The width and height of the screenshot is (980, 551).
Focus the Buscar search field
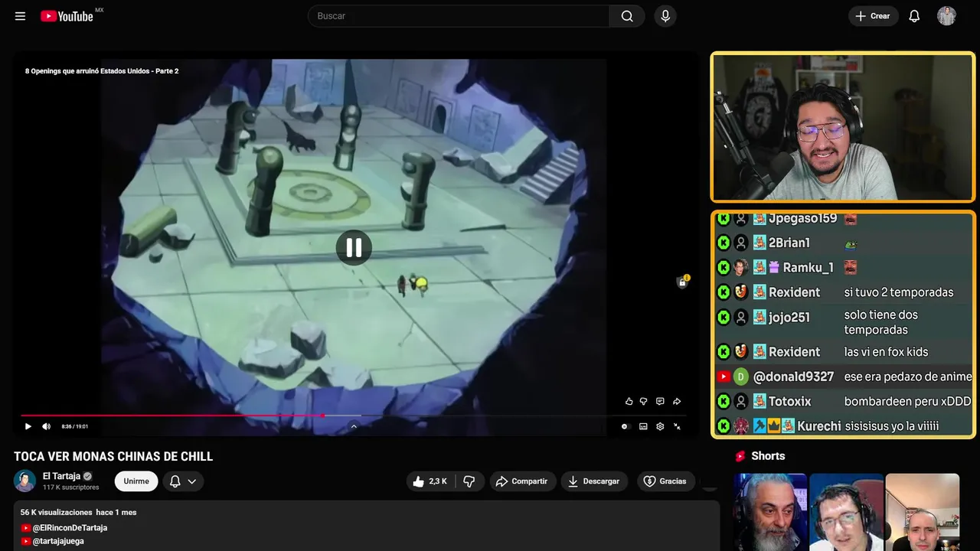[459, 16]
